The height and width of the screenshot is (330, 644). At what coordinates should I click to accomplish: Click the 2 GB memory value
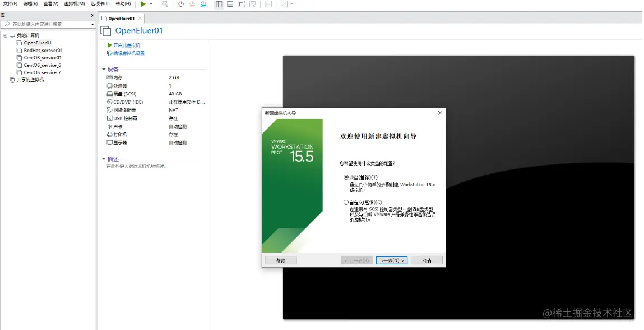pos(174,77)
